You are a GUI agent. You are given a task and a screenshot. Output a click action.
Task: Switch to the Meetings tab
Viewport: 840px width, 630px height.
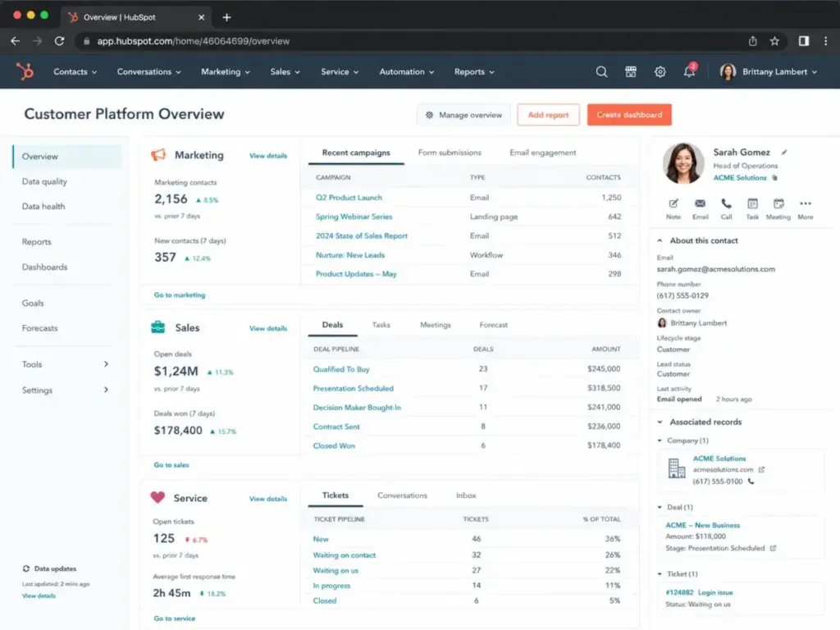pos(435,325)
